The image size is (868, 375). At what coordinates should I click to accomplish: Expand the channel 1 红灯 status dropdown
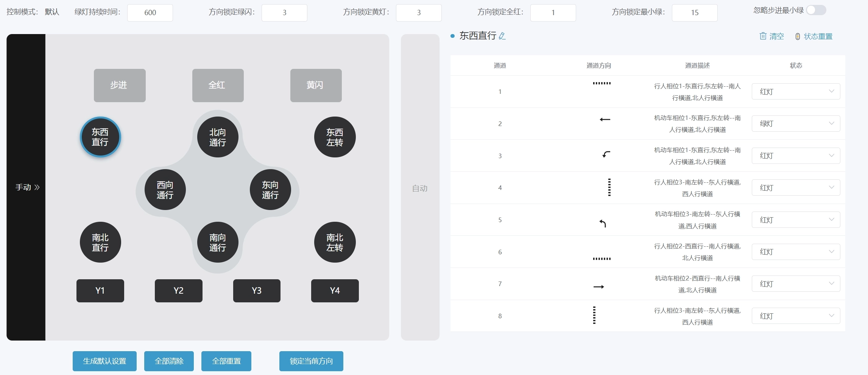796,92
